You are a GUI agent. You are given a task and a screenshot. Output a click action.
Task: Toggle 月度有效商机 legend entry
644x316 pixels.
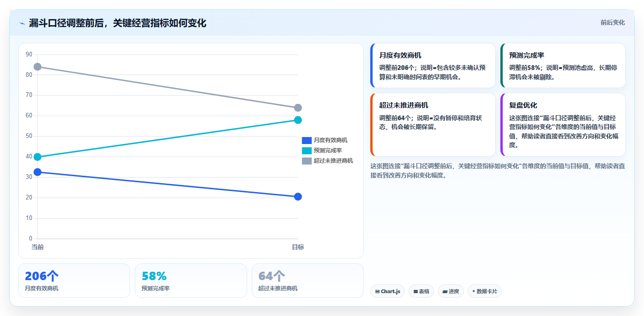coord(325,140)
